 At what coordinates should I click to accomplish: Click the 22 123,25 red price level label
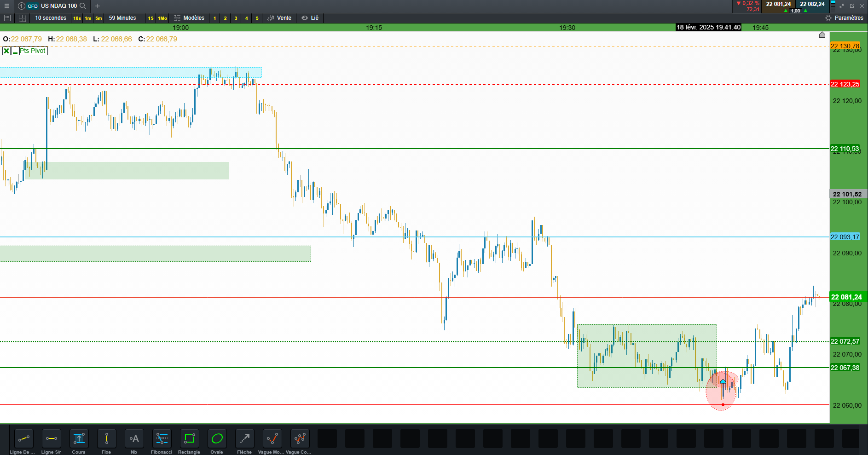click(845, 84)
